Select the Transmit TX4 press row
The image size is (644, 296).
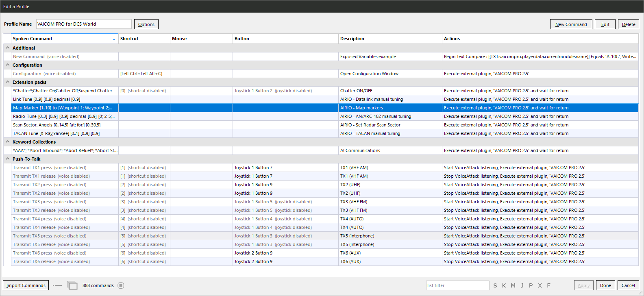[x=325, y=219]
